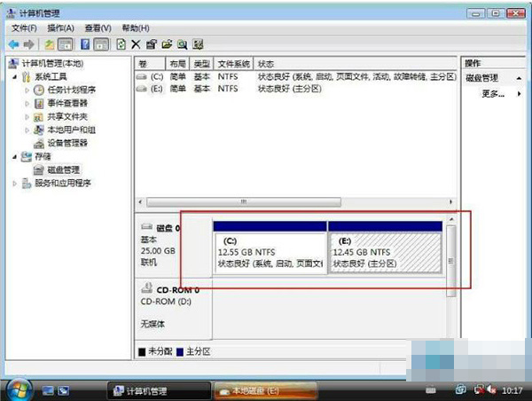Click the 文件系统 column header
The image size is (532, 401).
(x=234, y=64)
